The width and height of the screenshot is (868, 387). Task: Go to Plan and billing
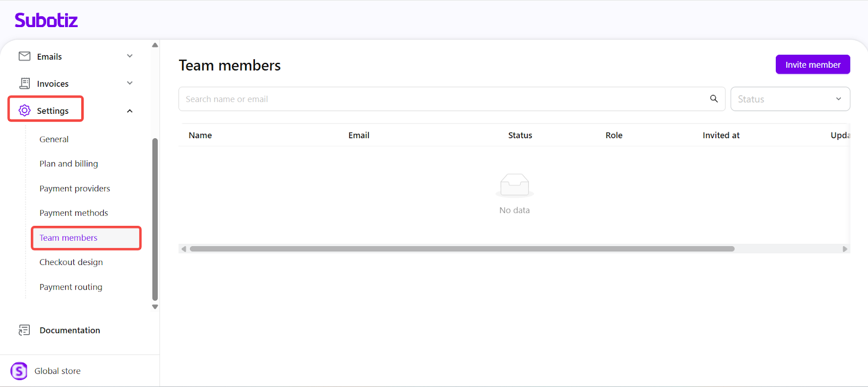pos(69,164)
